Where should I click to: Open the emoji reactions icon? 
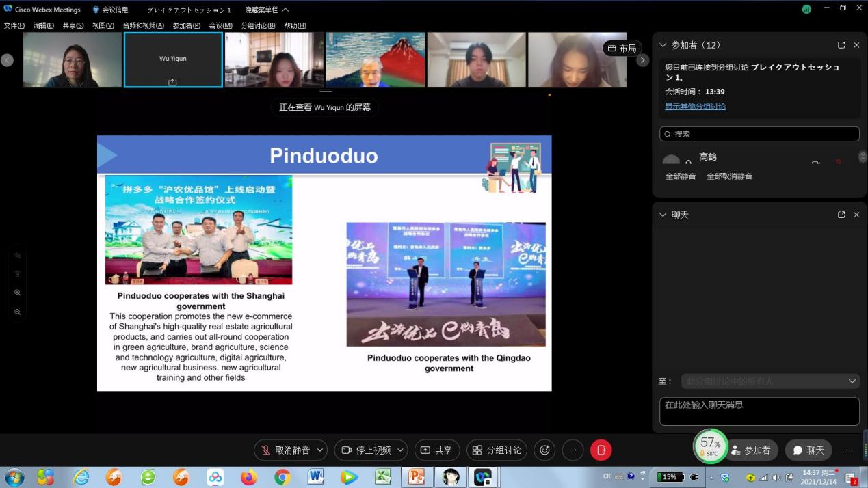tap(544, 450)
